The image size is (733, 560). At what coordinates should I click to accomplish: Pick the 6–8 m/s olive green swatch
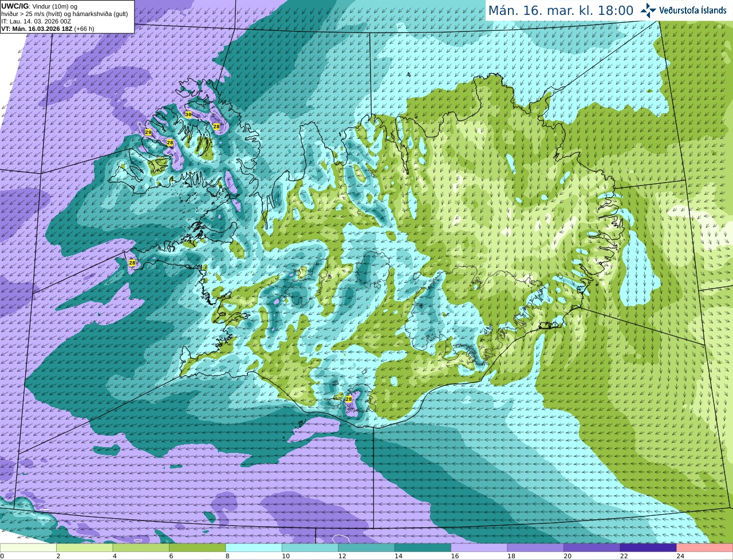[x=198, y=548]
